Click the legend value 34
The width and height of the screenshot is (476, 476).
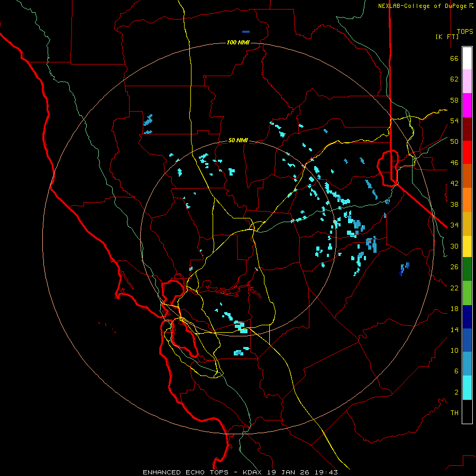click(454, 225)
